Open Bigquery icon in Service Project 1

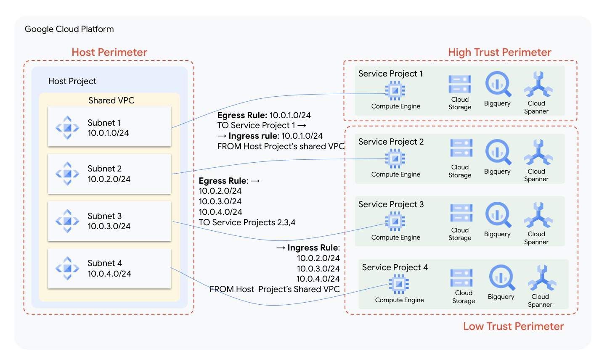[498, 84]
